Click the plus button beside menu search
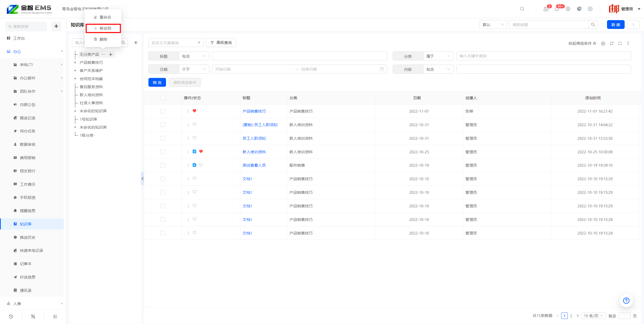644x324 pixels. point(56,26)
